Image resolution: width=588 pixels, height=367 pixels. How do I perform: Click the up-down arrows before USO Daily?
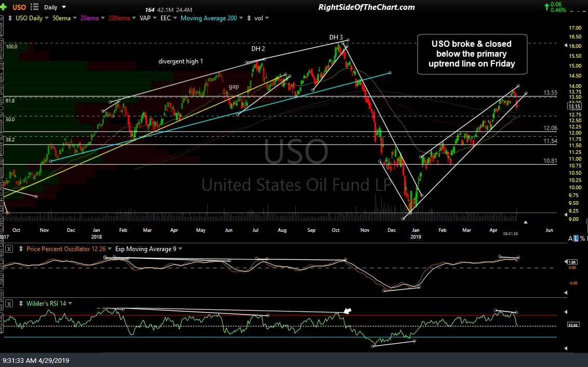(x=10, y=18)
